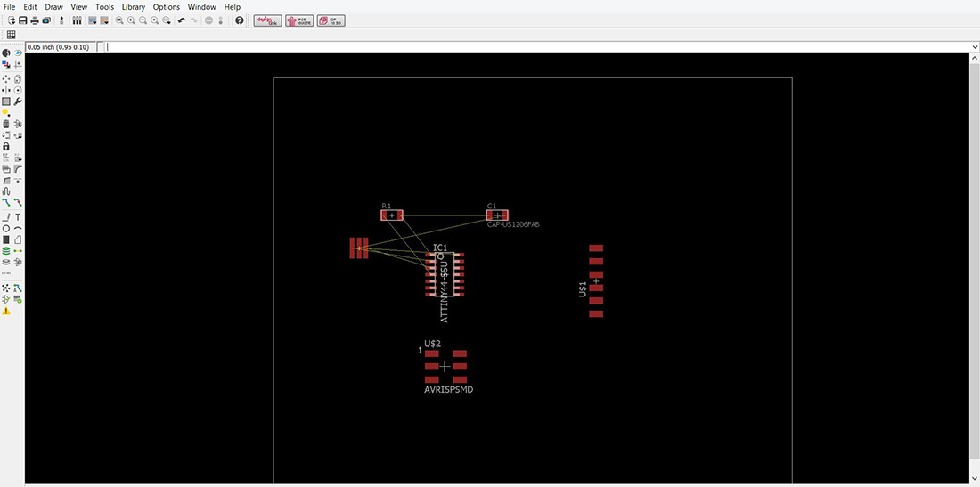Select the Ripup tool

tap(18, 202)
